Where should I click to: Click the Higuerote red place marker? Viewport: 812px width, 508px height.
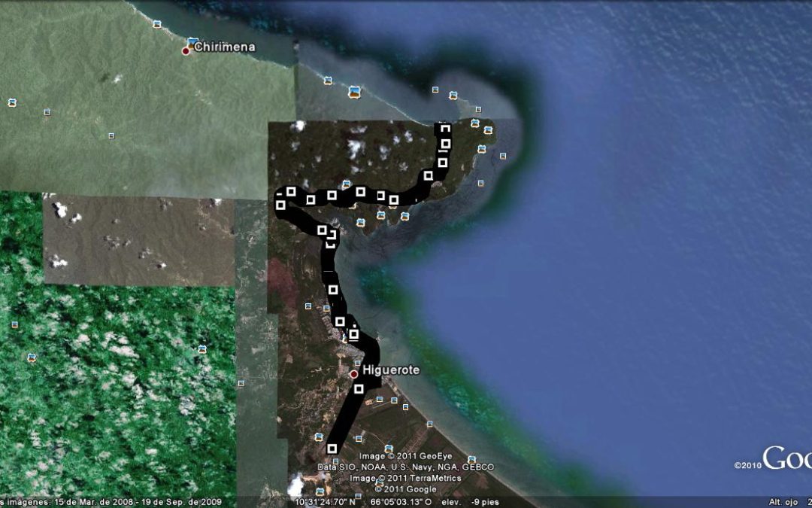click(353, 374)
